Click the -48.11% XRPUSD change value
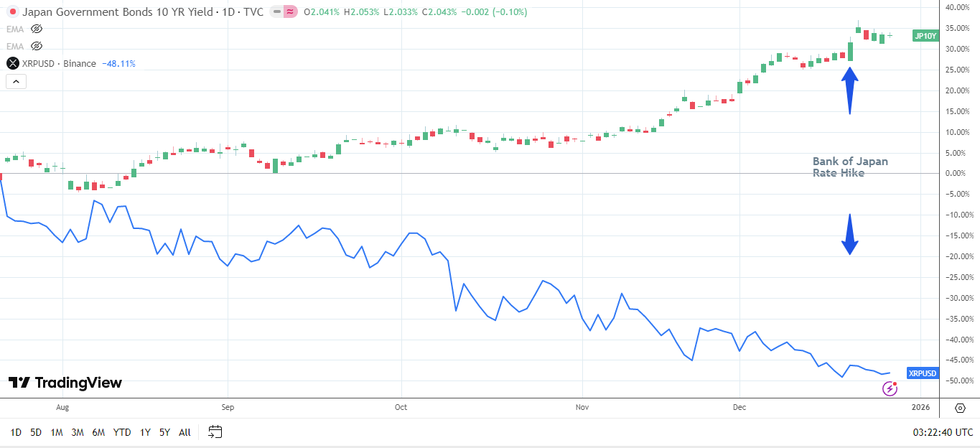The width and height of the screenshot is (980, 448). 119,63
